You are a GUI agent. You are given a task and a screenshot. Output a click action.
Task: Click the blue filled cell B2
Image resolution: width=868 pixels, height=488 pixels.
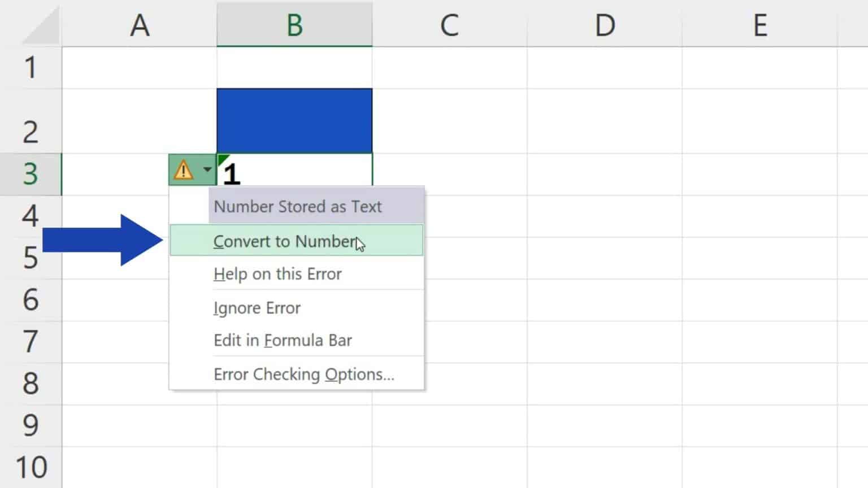pyautogui.click(x=294, y=120)
